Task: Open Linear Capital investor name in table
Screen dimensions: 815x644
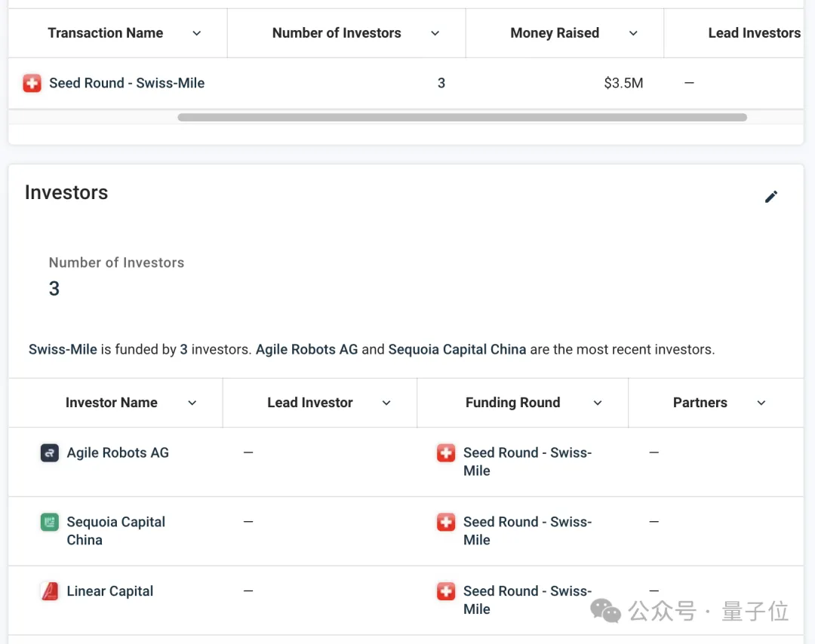Action: tap(110, 591)
